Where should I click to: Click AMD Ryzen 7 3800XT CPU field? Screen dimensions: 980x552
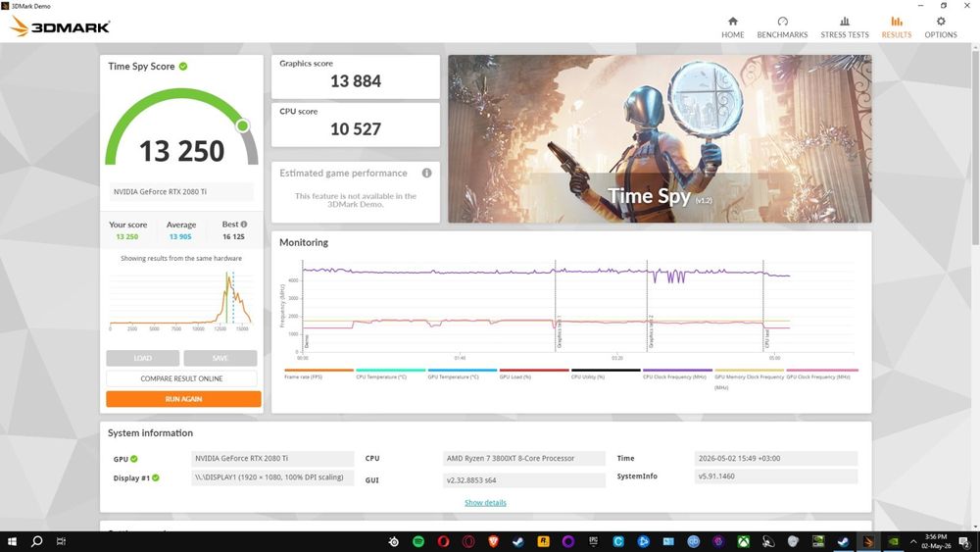tap(523, 458)
